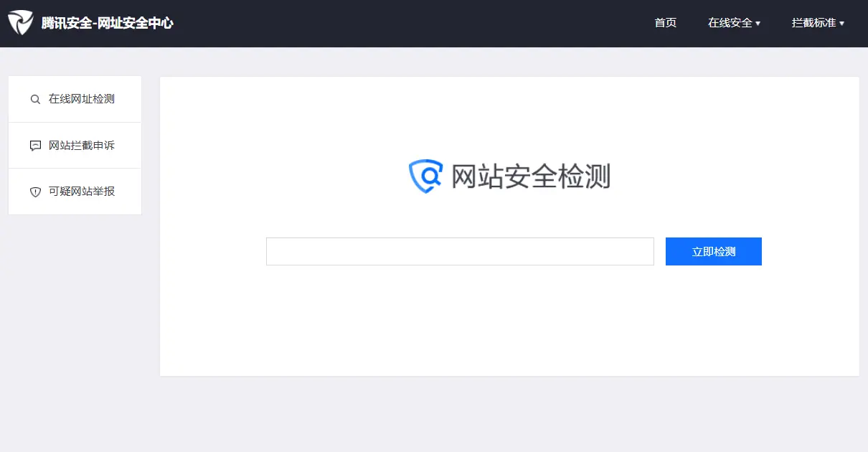Select 在线网址检测 in the sidebar
This screenshot has height=452, width=868.
pyautogui.click(x=75, y=99)
